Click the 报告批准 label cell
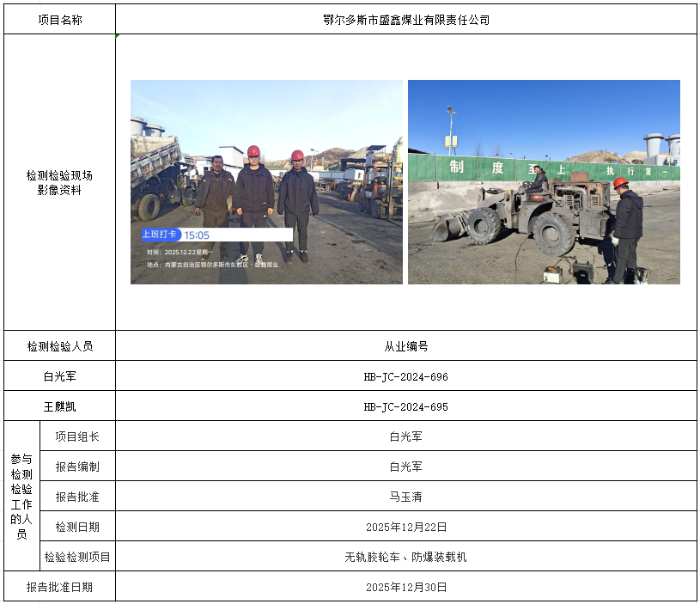 77,497
